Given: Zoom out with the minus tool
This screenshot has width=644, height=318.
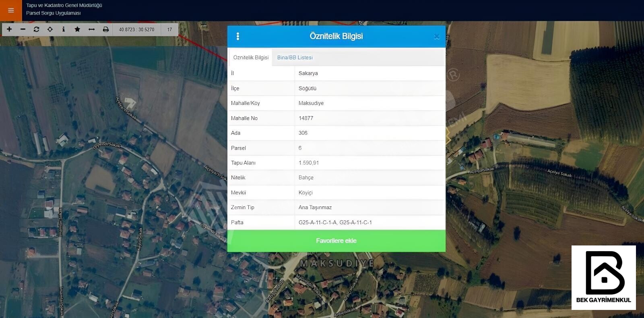Looking at the screenshot, I should coord(23,29).
